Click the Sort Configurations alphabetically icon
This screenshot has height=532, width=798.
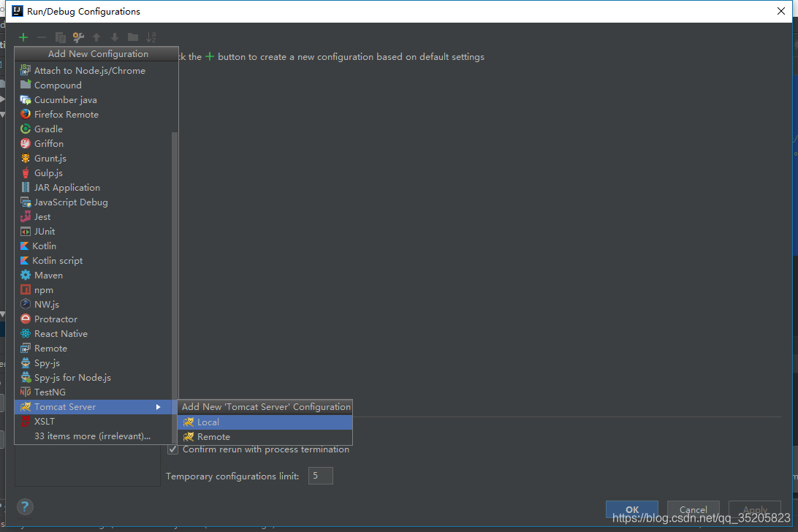pyautogui.click(x=151, y=37)
